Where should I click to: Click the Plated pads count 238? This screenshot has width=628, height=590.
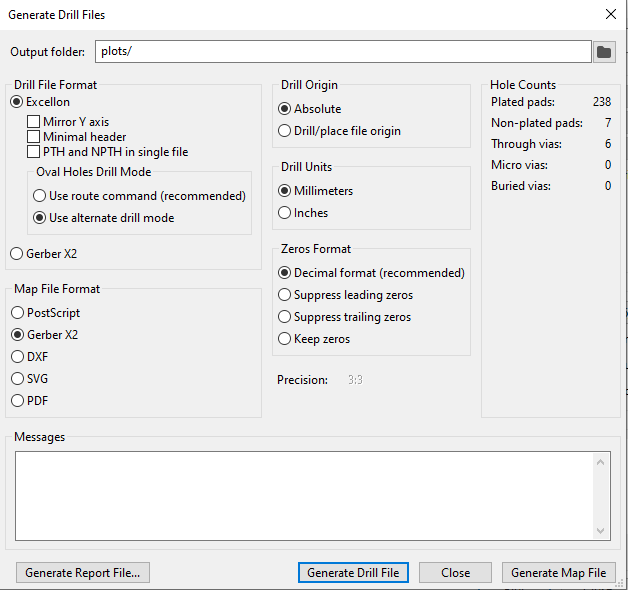[602, 102]
